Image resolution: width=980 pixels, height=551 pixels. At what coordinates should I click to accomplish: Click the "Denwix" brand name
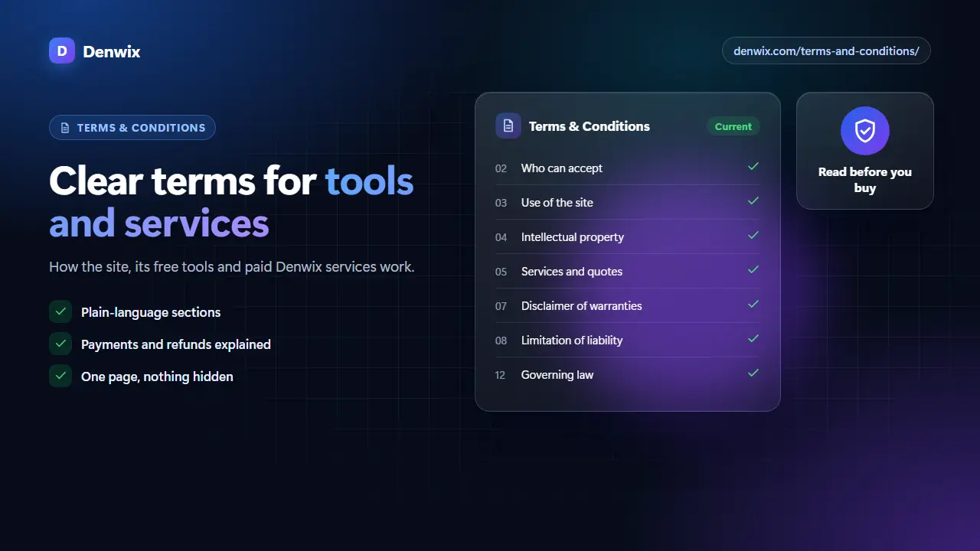tap(112, 52)
